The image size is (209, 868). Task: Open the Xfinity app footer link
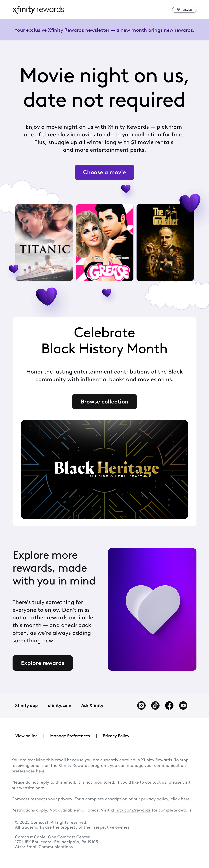coord(26,705)
